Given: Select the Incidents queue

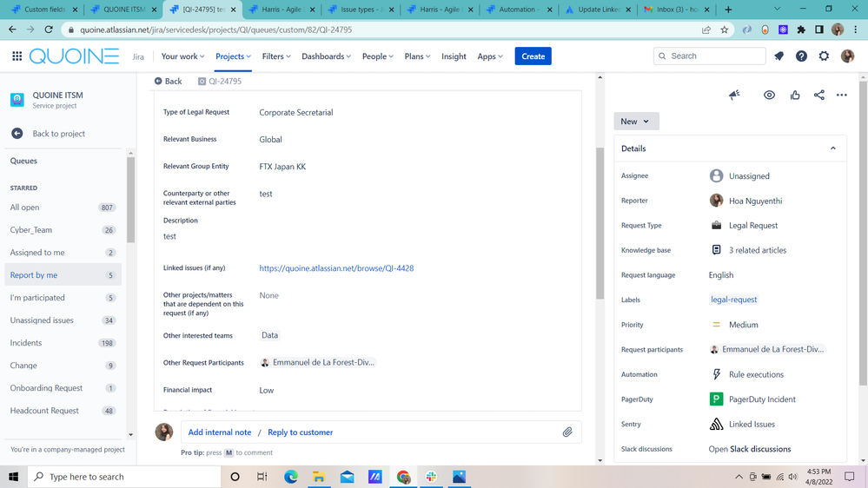Looking at the screenshot, I should click(x=63, y=343).
